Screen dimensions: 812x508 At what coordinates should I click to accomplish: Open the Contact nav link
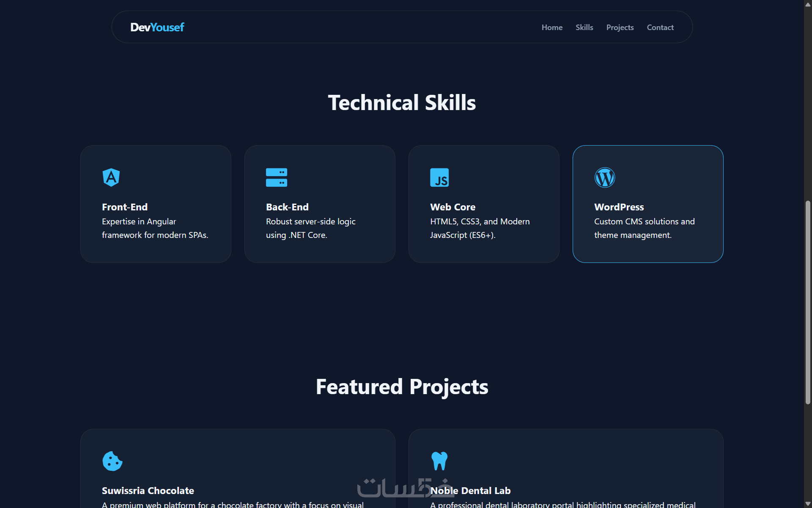coord(660,27)
